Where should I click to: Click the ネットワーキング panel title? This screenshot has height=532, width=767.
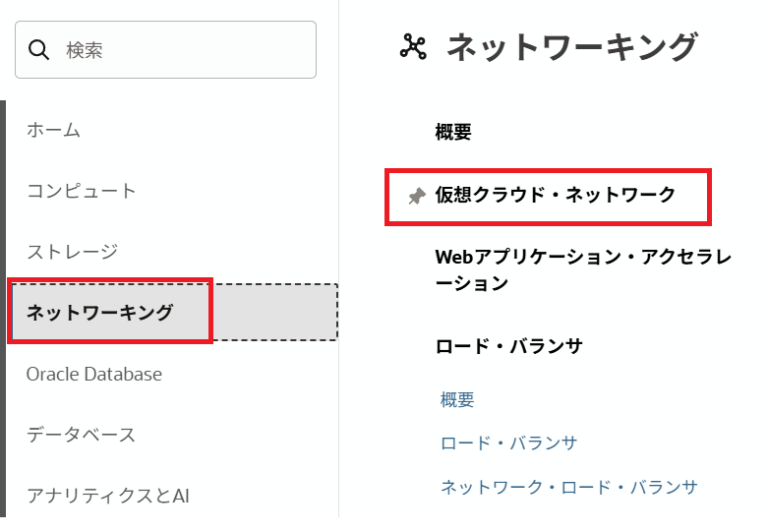(x=572, y=47)
